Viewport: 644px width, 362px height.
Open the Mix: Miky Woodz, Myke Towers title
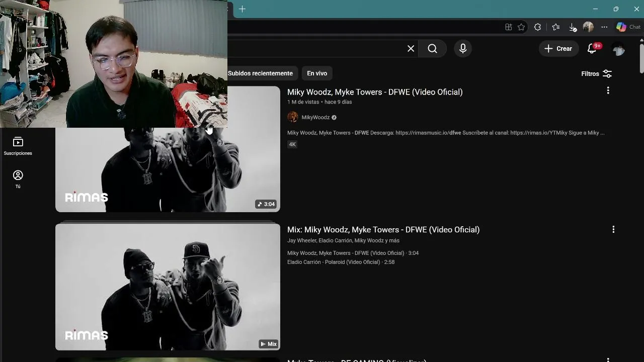click(x=383, y=230)
